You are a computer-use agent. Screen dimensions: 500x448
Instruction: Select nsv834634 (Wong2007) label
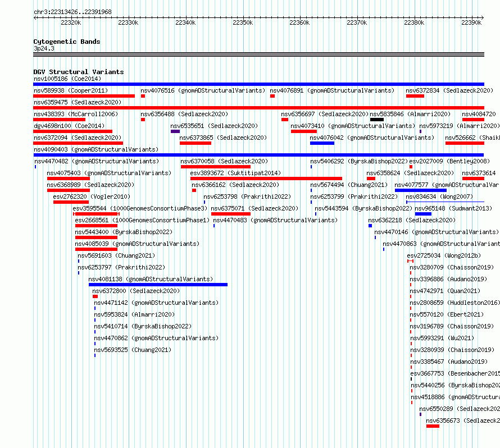click(x=439, y=196)
